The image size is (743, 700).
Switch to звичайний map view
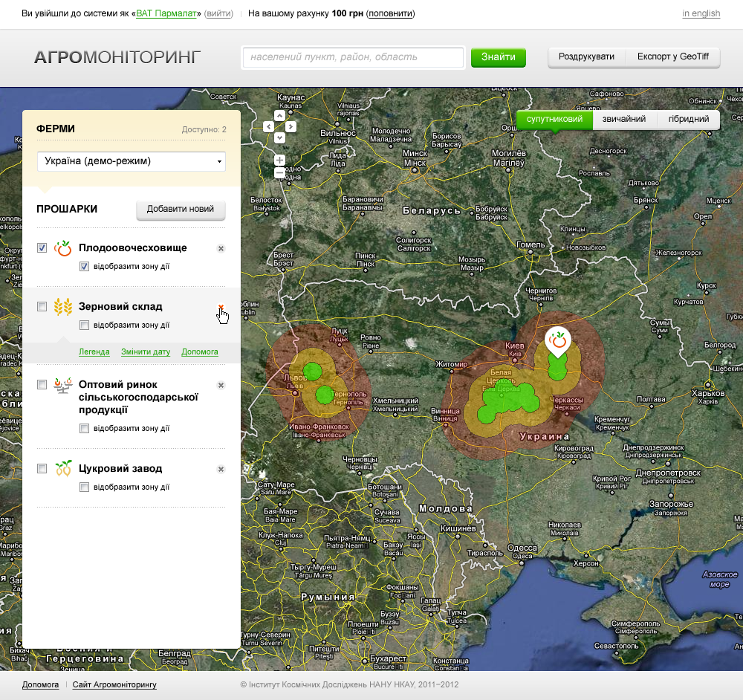624,119
